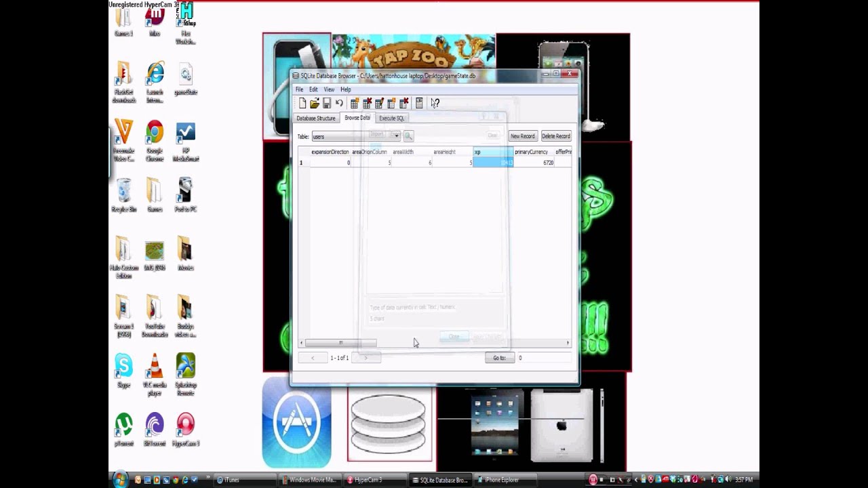
Task: Click the Recycle Bin desktop icon
Action: coord(123,195)
